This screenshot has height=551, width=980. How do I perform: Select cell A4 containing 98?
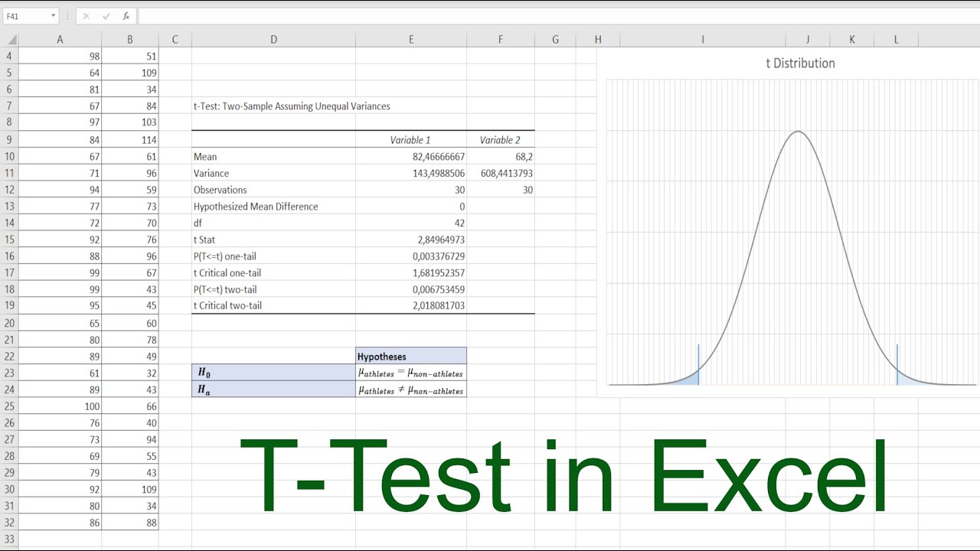tap(60, 56)
